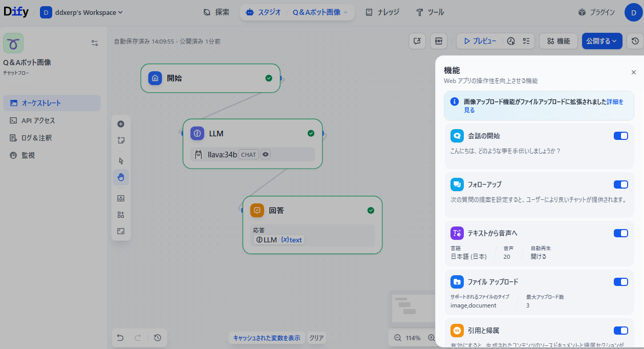Disable the テキストから音声へ toggle
Screen dimensions: 644x349
pyautogui.click(x=621, y=233)
